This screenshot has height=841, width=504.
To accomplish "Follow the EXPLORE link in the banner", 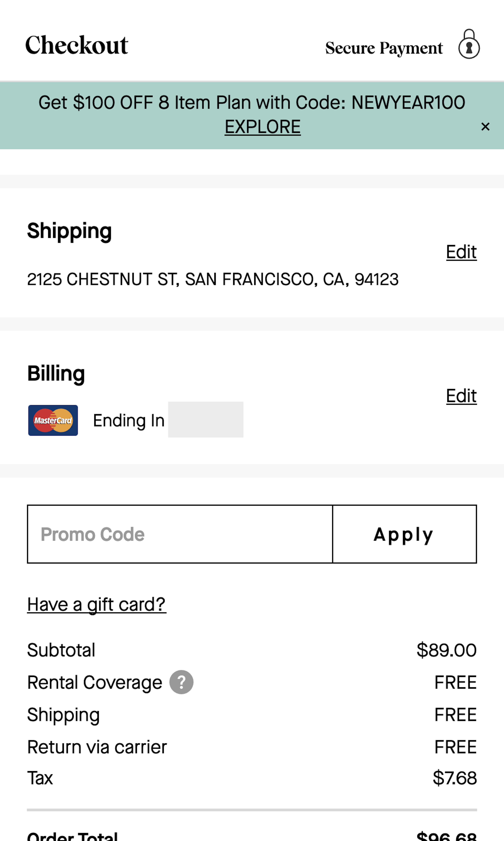I will tap(262, 127).
